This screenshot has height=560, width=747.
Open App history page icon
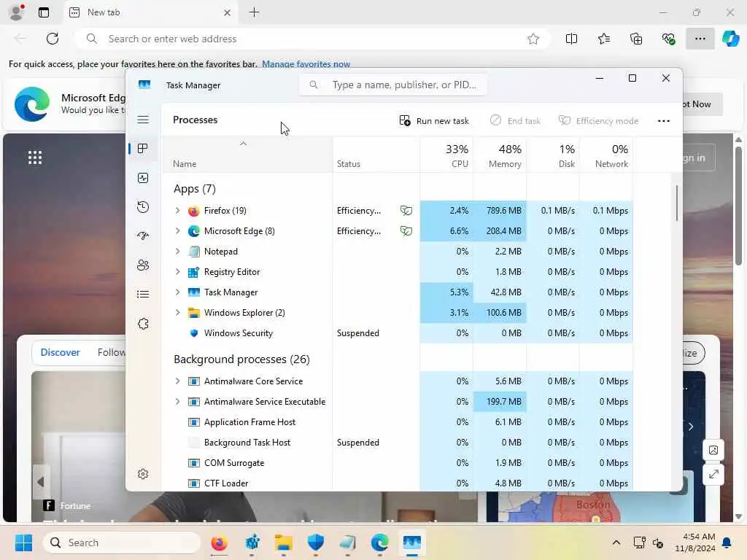143,207
